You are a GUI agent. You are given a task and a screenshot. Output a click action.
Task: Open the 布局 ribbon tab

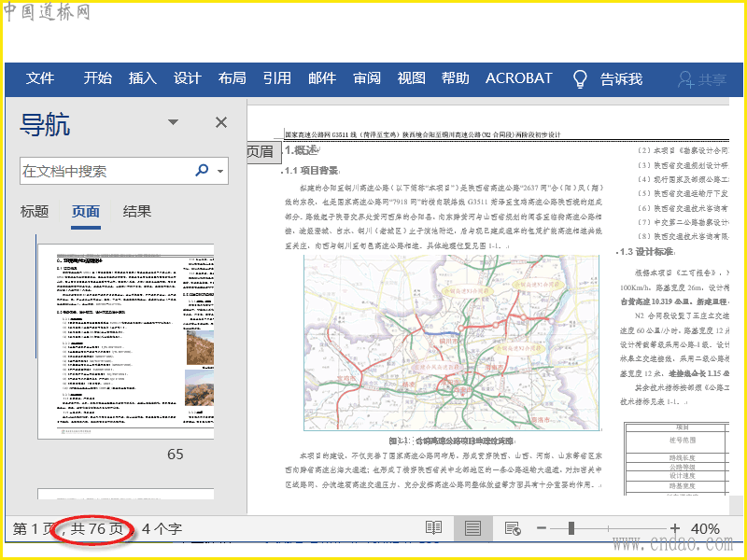[232, 78]
